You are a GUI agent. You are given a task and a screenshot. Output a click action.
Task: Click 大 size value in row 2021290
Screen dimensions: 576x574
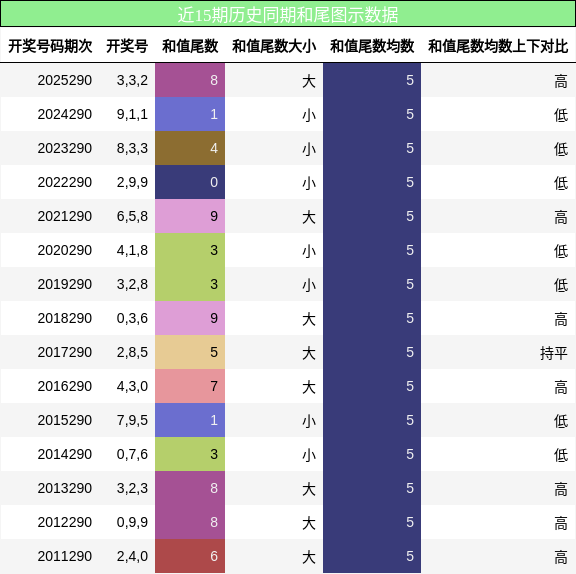pyautogui.click(x=309, y=217)
